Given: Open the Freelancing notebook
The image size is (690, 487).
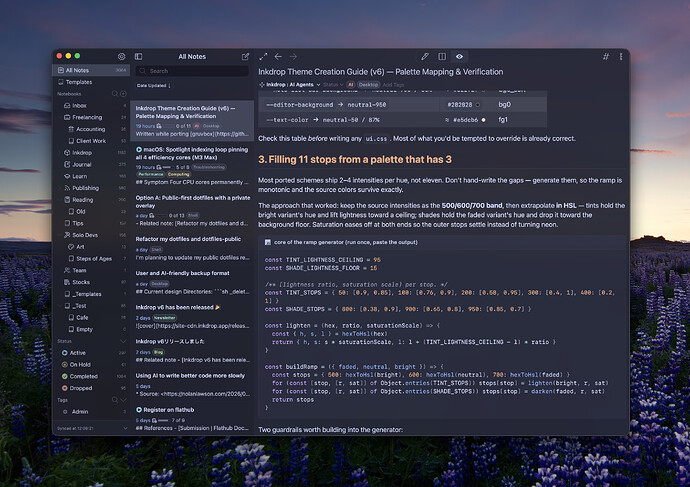Looking at the screenshot, I should [91, 117].
